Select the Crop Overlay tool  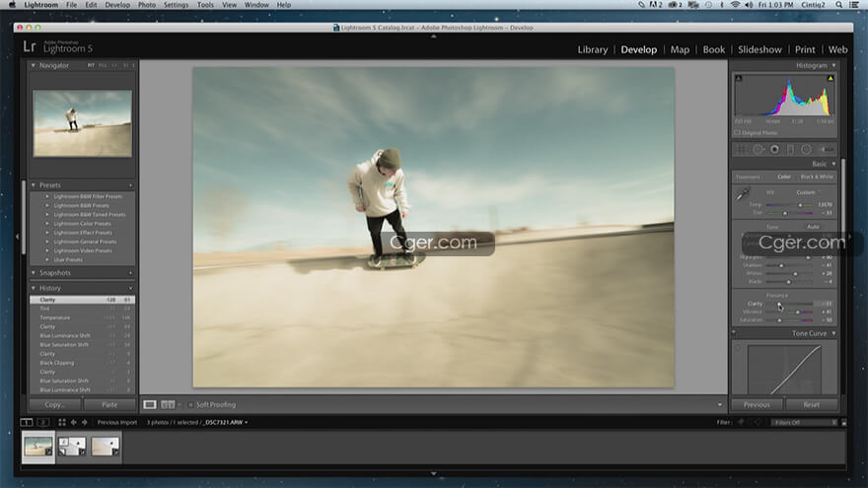(x=741, y=150)
